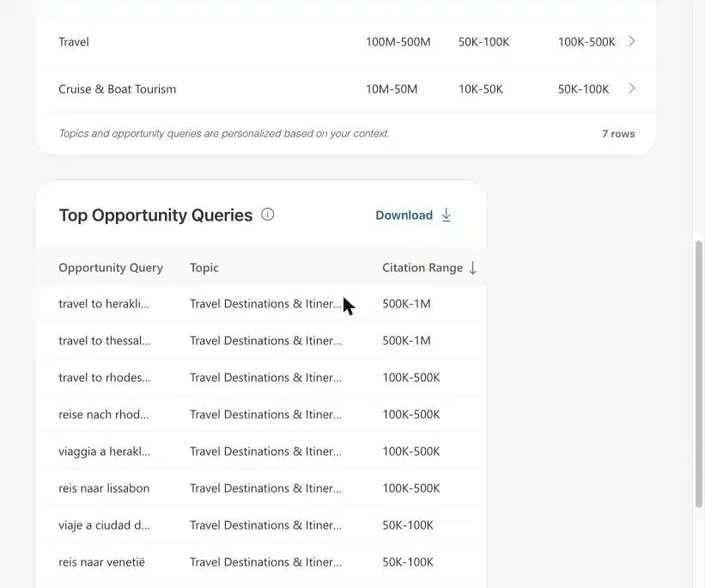Image resolution: width=705 pixels, height=588 pixels.
Task: Click the Topic column header
Action: click(204, 268)
